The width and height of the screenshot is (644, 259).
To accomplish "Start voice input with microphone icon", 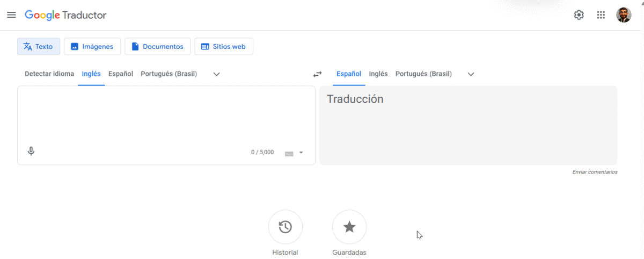I will pos(31,152).
